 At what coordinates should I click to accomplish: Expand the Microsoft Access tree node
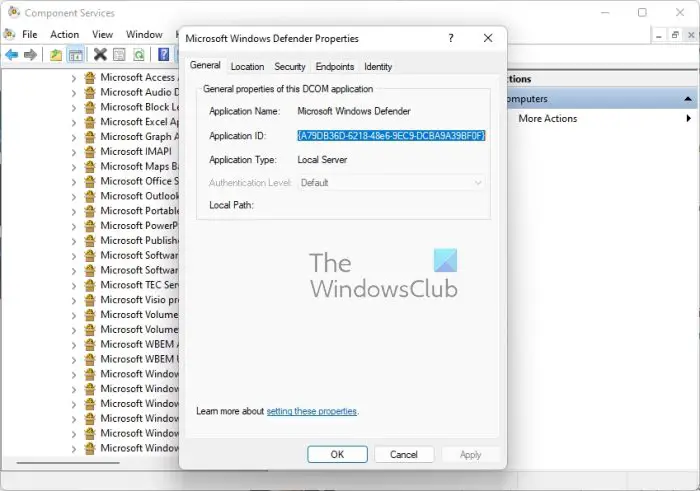[x=74, y=78]
